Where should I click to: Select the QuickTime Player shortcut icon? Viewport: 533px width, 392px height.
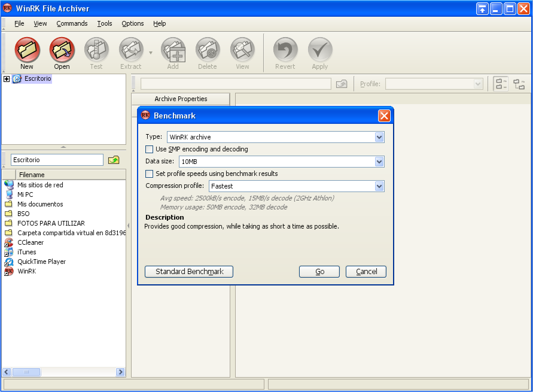pos(9,262)
